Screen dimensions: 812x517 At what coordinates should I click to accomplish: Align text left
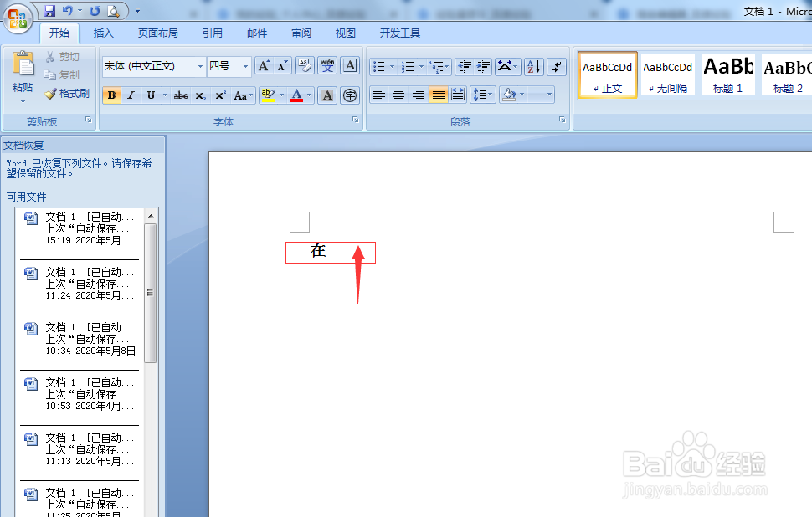379,95
